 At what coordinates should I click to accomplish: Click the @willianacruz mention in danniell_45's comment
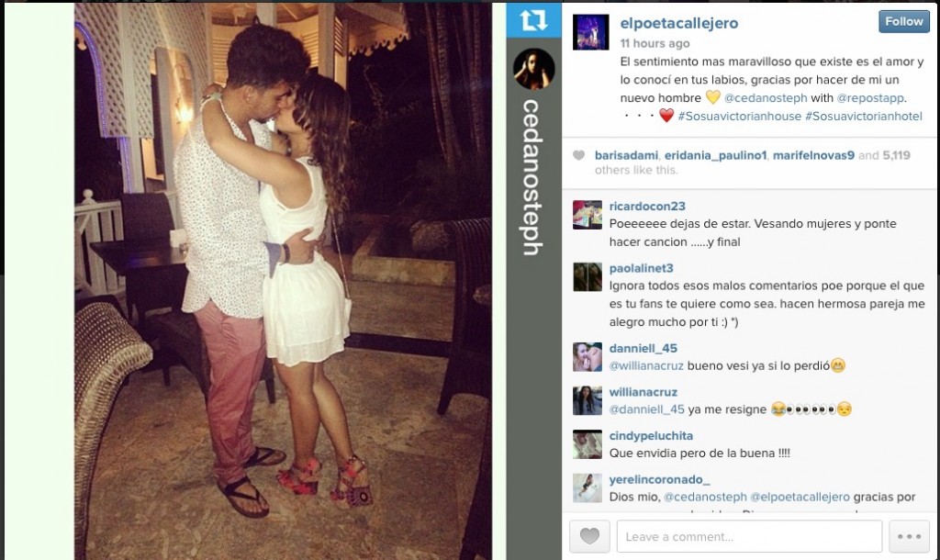[646, 365]
